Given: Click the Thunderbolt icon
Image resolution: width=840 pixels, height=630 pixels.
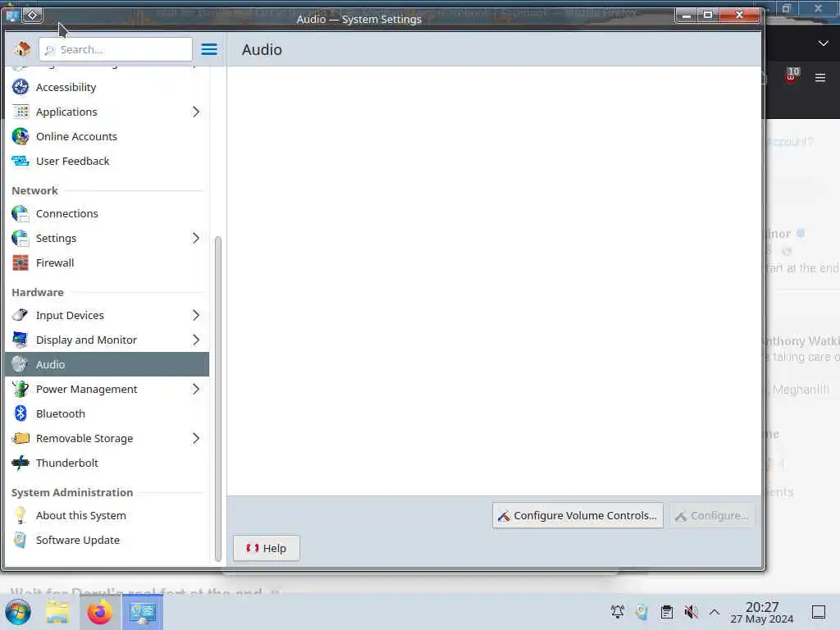Looking at the screenshot, I should pyautogui.click(x=21, y=463).
